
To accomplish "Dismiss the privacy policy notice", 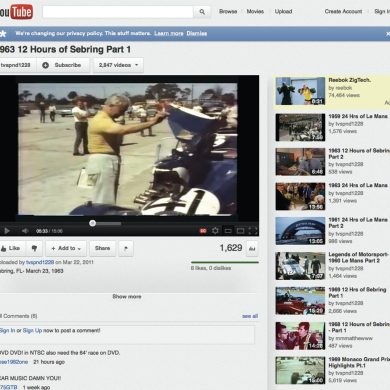I will (197, 33).
